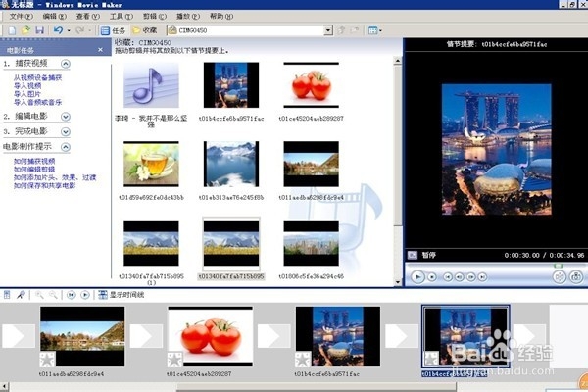This screenshot has width=588, height=392.
Task: Open the 文件 menu
Action: pyautogui.click(x=21, y=16)
